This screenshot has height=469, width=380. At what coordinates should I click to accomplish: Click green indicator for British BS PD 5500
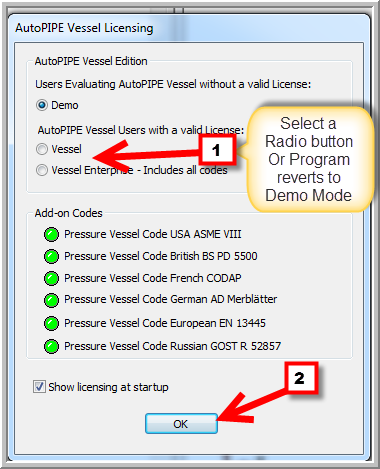tap(51, 256)
